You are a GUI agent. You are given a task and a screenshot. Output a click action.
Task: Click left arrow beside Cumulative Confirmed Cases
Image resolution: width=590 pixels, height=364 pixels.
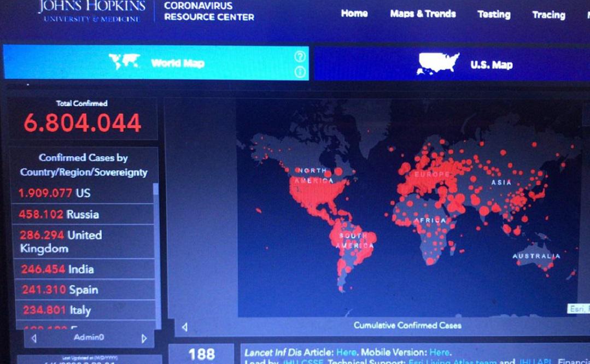click(184, 327)
